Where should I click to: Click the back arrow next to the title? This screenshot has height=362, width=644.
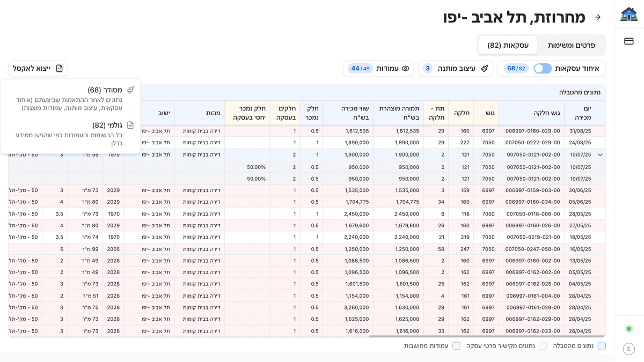(597, 17)
